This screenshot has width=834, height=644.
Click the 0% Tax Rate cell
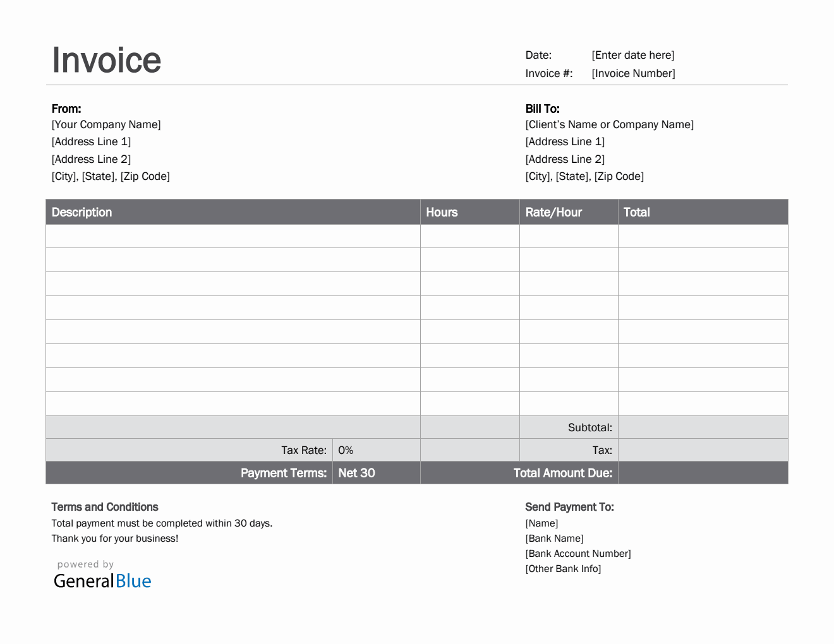click(x=346, y=450)
